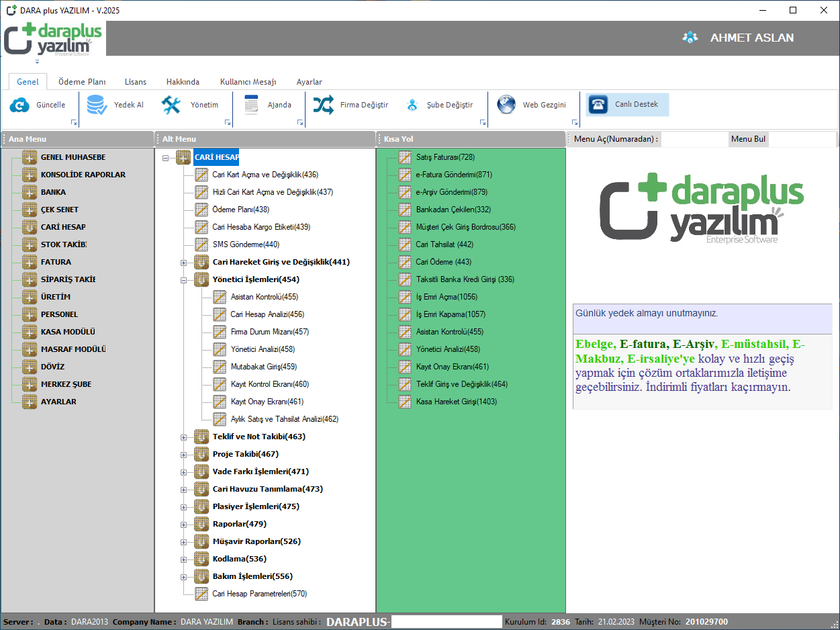Expand the Vade Farkı İşlemleri(471) node
840x630 pixels.
point(184,472)
